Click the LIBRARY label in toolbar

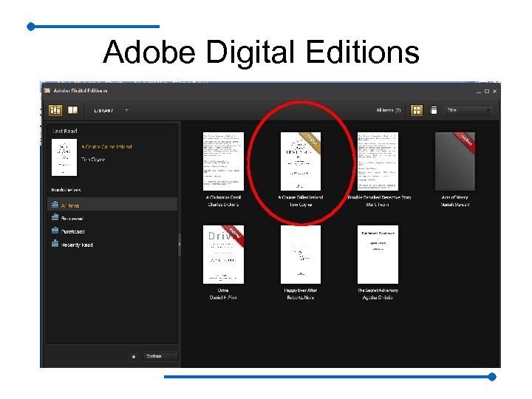tap(104, 111)
